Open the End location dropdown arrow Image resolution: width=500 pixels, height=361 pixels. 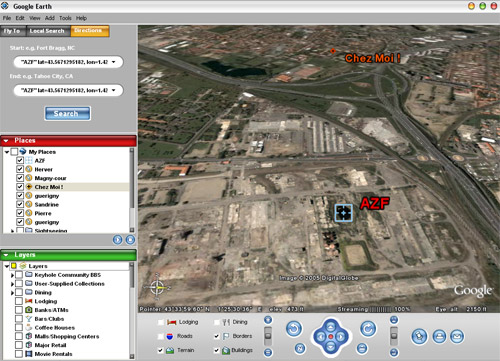click(x=114, y=90)
